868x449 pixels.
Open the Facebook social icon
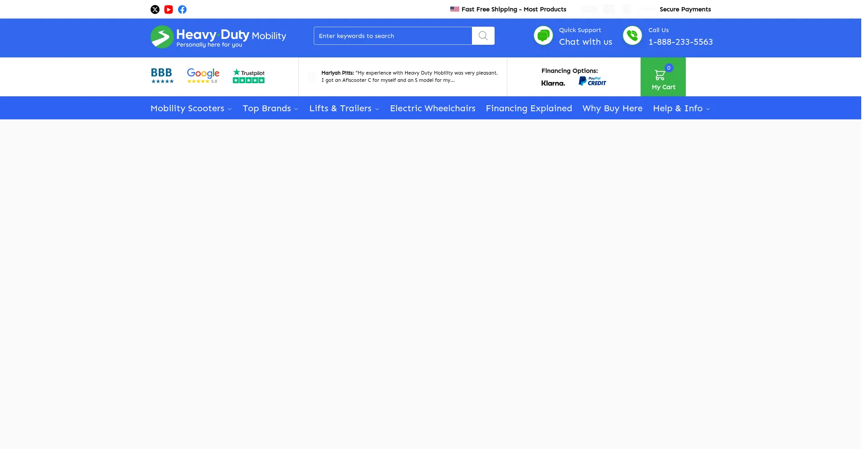click(x=182, y=9)
